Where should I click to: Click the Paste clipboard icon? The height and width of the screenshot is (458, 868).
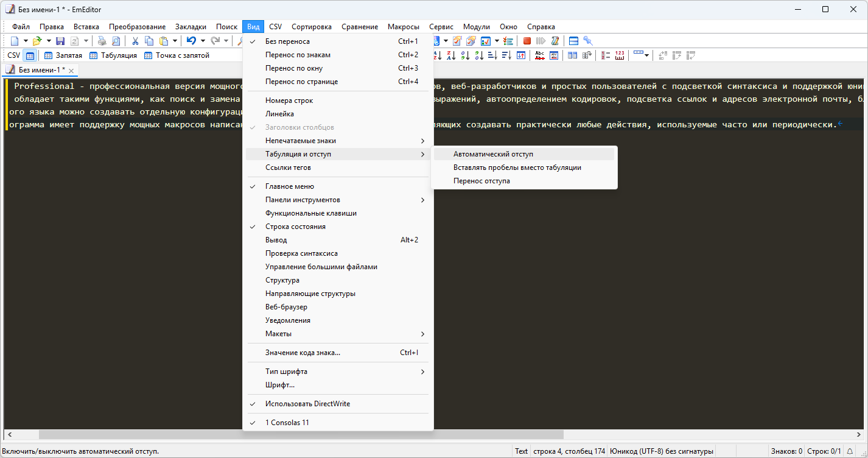point(163,41)
